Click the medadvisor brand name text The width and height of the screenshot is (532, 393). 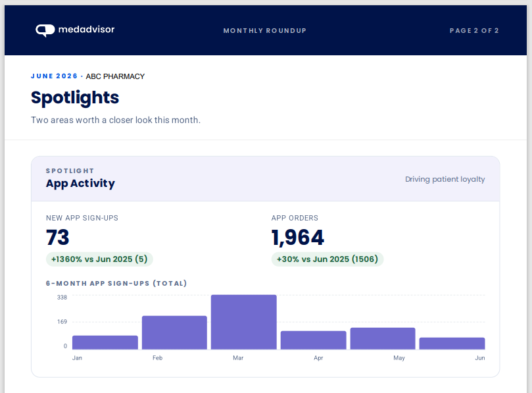pos(87,30)
